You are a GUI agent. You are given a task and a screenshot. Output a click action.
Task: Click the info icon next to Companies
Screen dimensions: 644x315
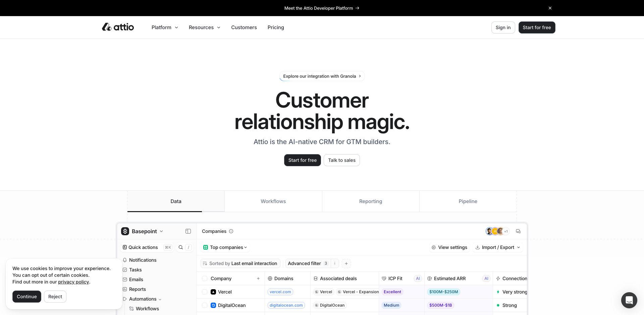coord(231,231)
